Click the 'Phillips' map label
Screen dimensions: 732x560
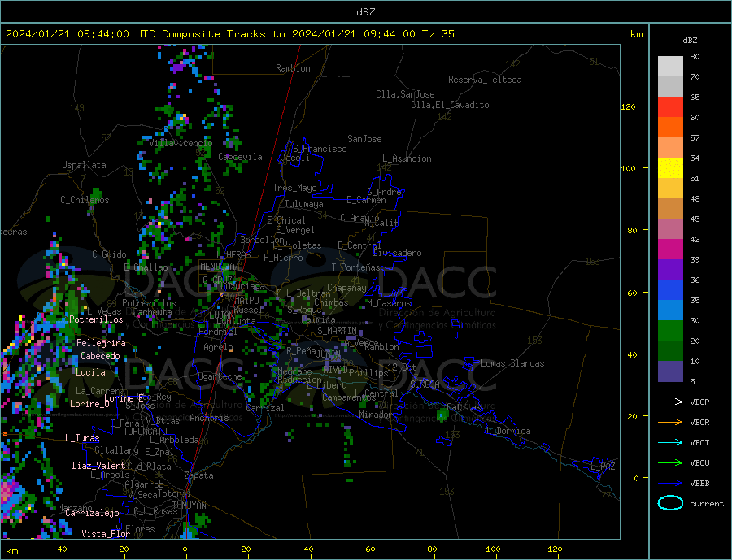click(368, 373)
